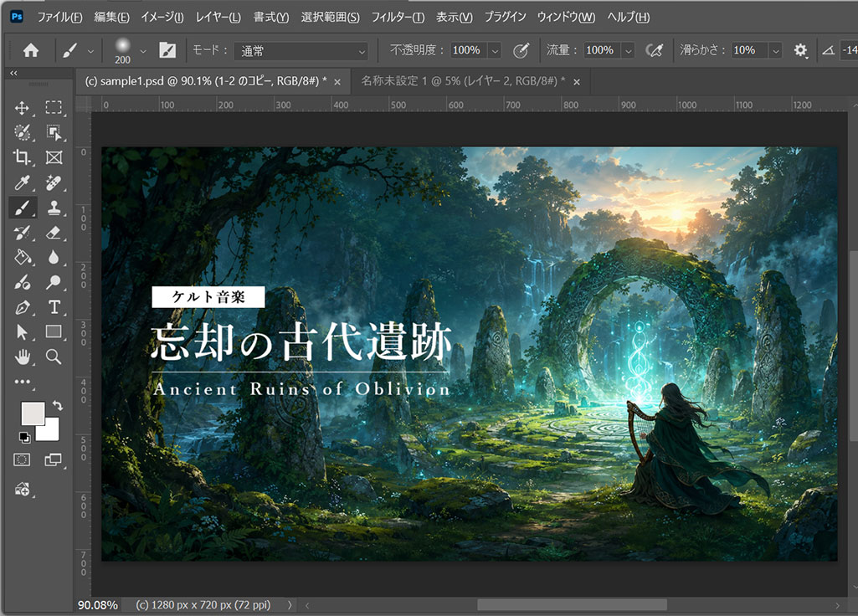Select the Blur tool

click(x=54, y=257)
